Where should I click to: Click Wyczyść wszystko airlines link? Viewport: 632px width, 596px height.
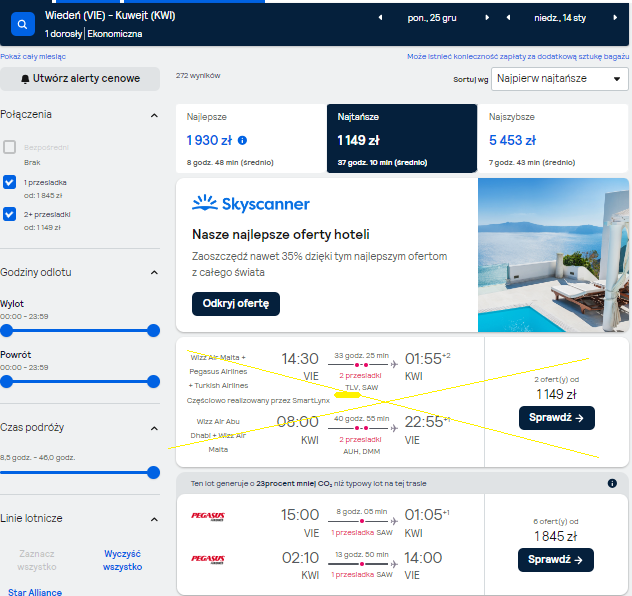(123, 560)
